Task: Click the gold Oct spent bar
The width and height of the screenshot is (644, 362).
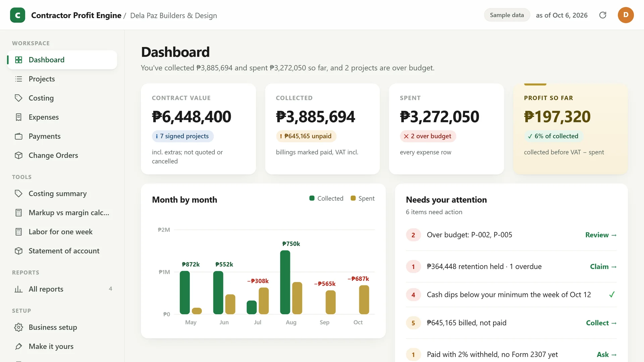Action: 364,300
